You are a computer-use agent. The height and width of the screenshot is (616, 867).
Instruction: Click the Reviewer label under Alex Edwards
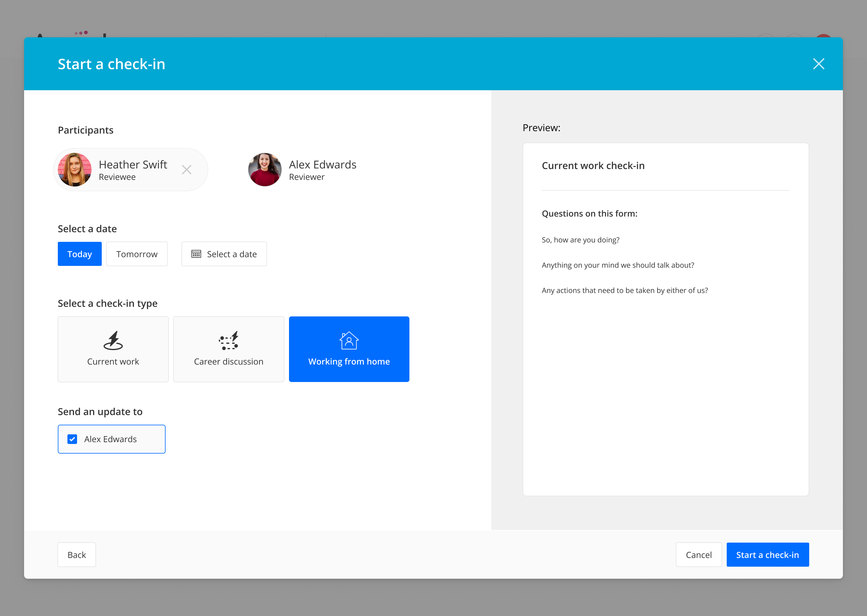coord(306,177)
